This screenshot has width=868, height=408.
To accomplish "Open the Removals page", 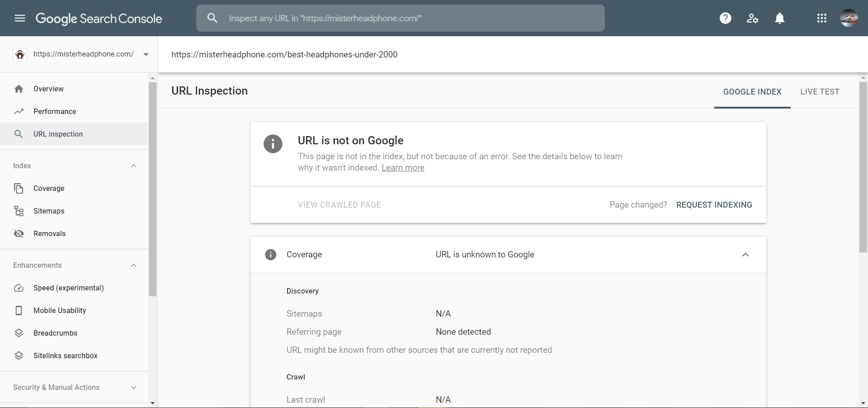I will (74, 233).
